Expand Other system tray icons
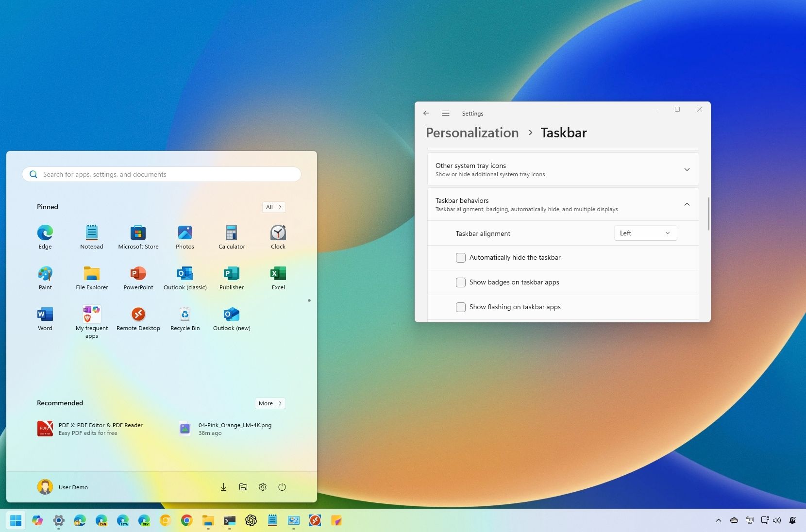 tap(687, 169)
